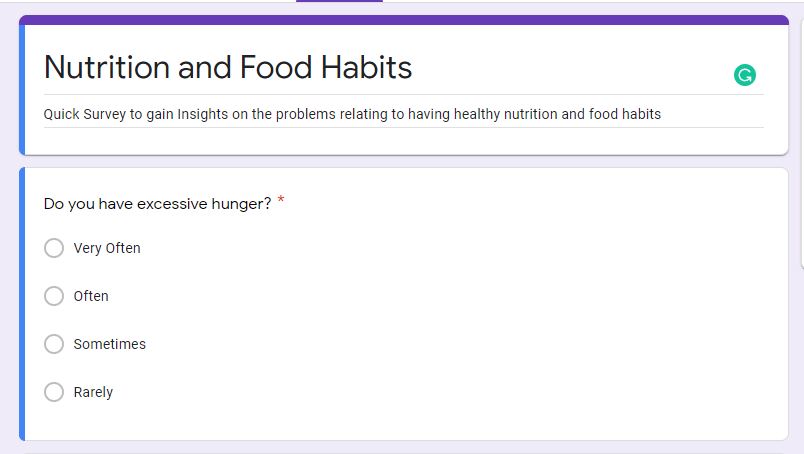Screen dimensions: 804x454
Task: Choose the "Often" radio option
Action: [x=54, y=296]
